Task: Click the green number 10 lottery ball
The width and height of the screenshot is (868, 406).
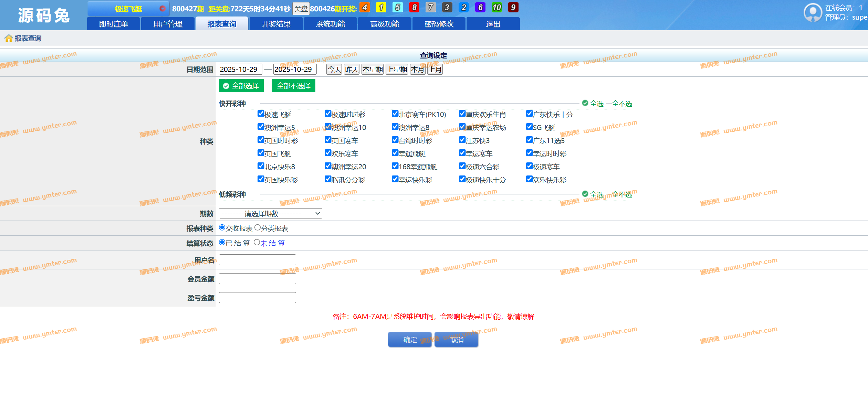Action: point(496,8)
